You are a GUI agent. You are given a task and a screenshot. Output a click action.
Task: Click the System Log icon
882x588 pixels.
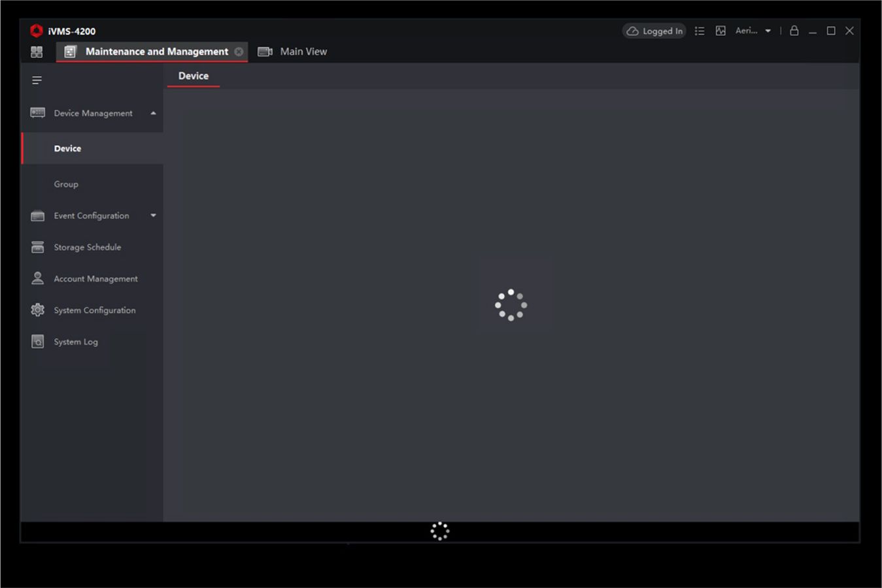click(38, 342)
